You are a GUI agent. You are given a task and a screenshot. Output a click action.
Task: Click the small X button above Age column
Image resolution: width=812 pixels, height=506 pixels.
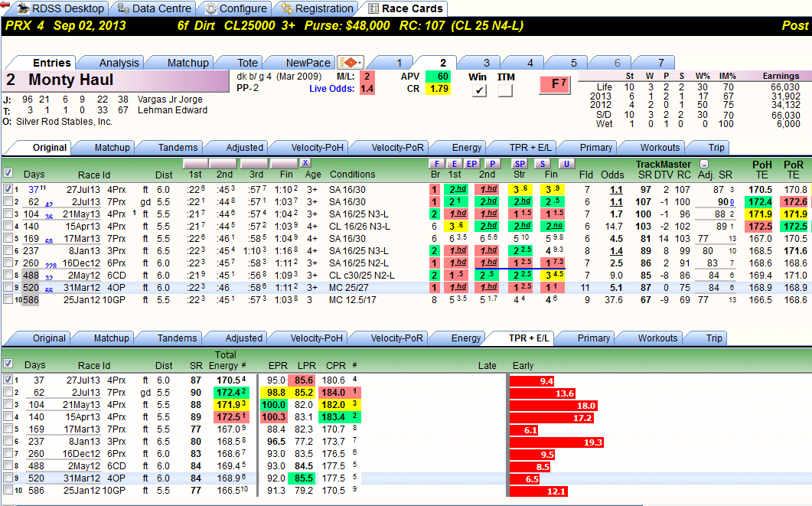(x=305, y=163)
